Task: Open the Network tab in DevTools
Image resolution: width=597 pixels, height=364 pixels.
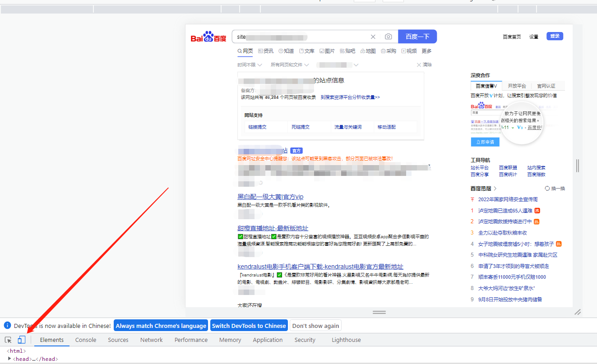Action: click(151, 340)
